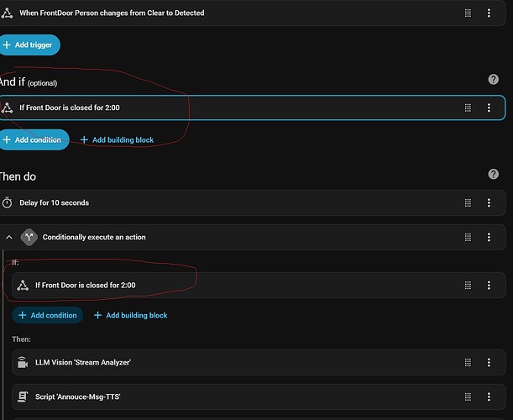Click drag handle on FrontDoor Person trigger
Image resolution: width=513 pixels, height=420 pixels.
pos(469,13)
